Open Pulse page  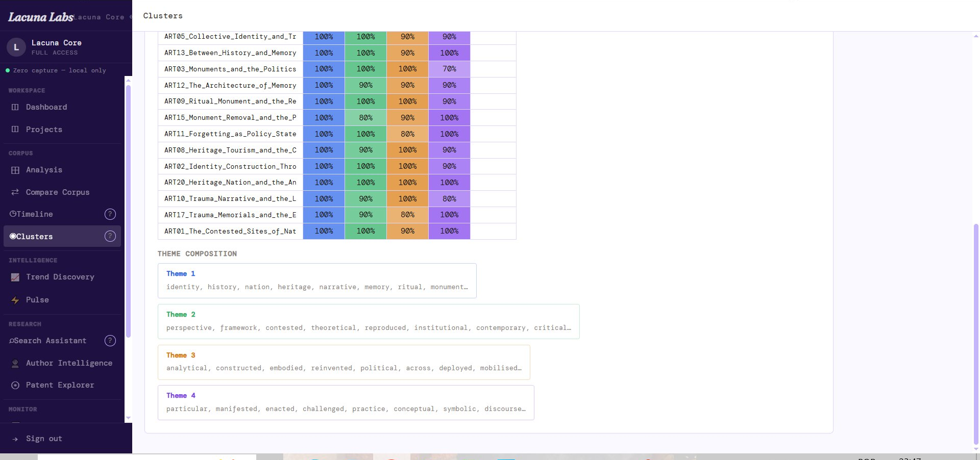click(62, 300)
